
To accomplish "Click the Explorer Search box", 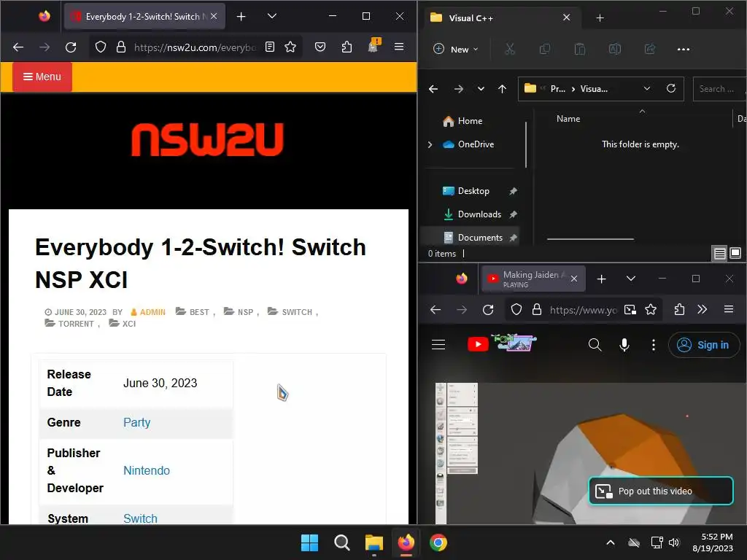I will (719, 89).
